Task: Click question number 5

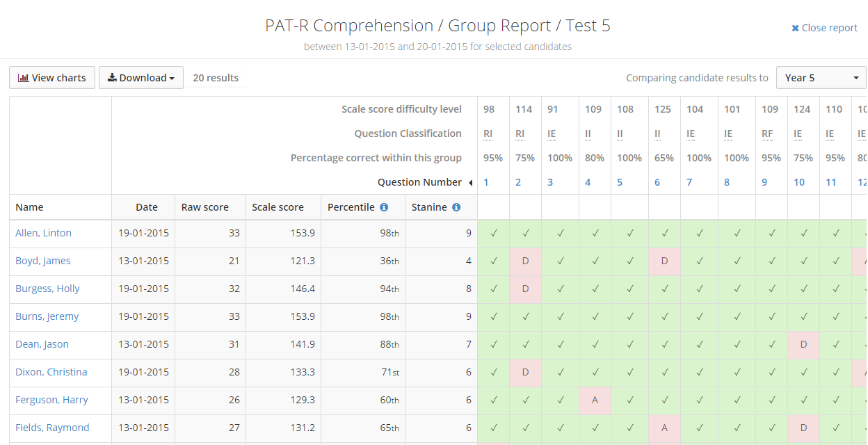Action: coord(620,182)
